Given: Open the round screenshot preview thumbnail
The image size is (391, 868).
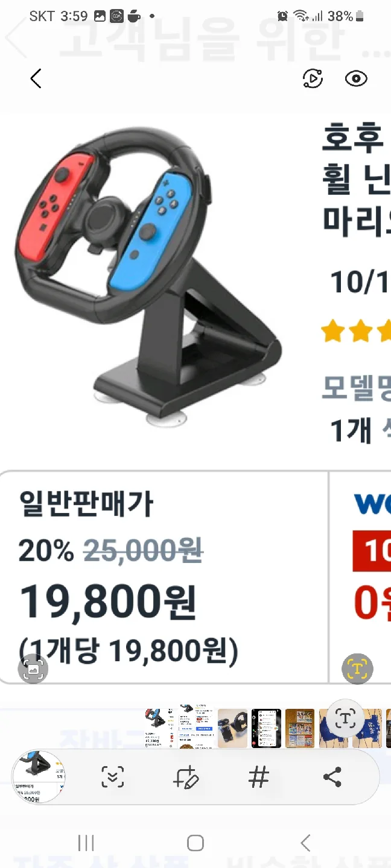Looking at the screenshot, I should point(39,777).
